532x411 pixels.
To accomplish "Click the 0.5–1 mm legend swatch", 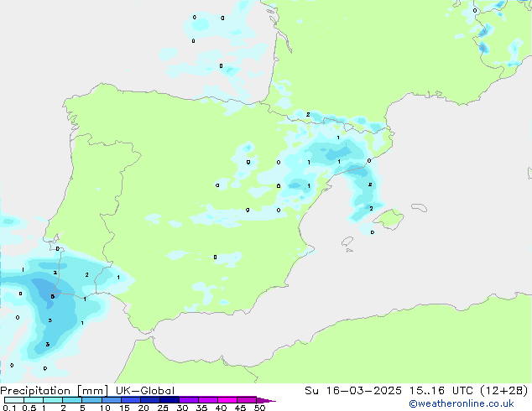I will coord(34,400).
